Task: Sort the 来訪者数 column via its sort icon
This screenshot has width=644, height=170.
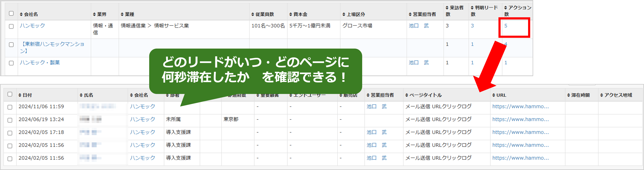Action: click(448, 7)
